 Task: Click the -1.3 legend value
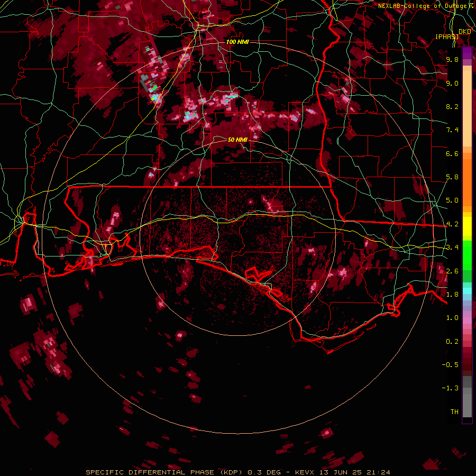pos(450,388)
